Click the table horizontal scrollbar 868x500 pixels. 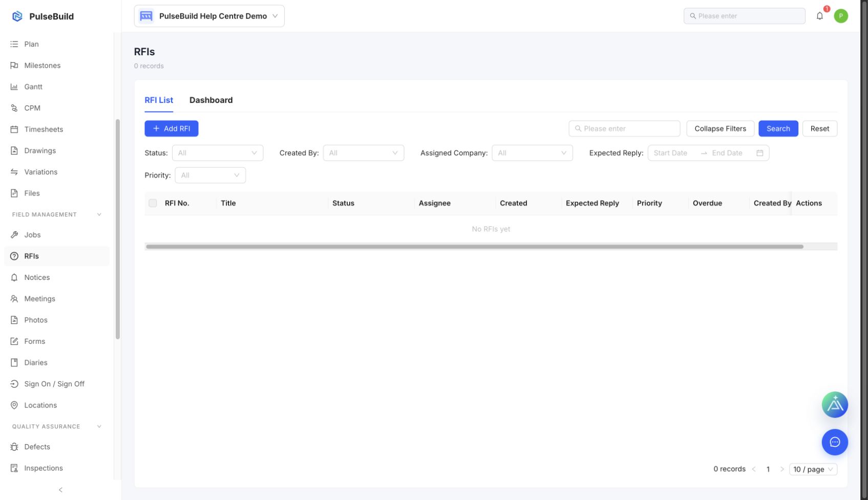point(475,247)
